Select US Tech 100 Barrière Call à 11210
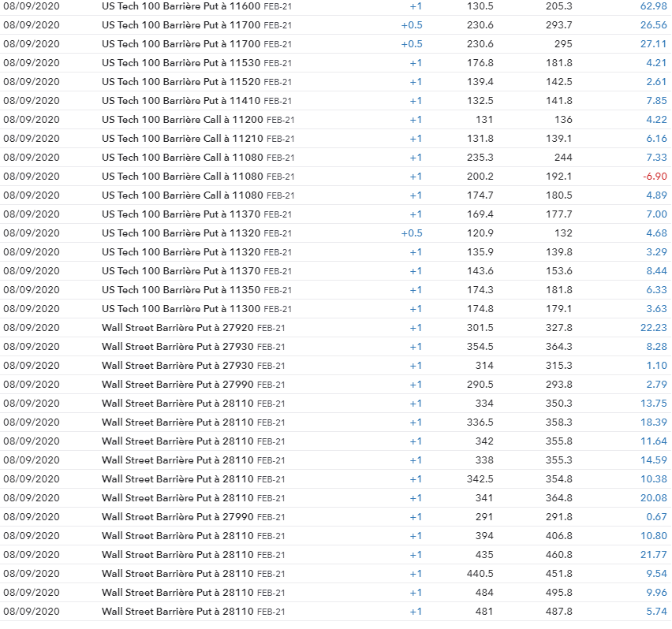Screen dimensions: 672x629 tap(198, 138)
